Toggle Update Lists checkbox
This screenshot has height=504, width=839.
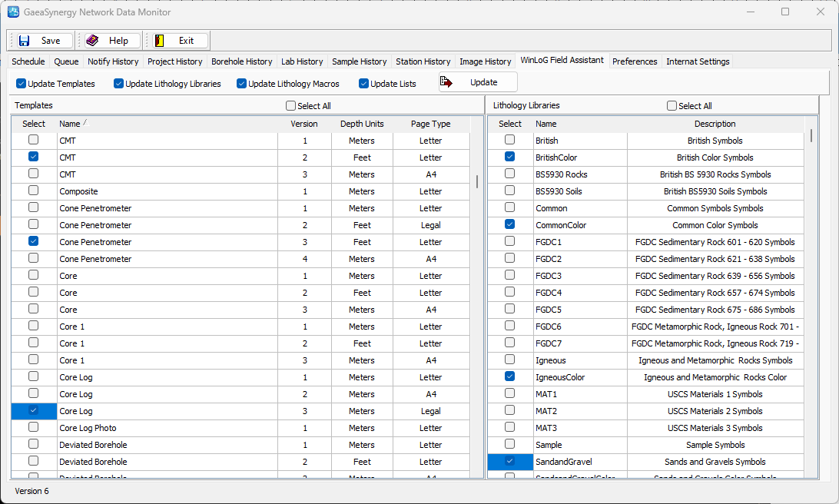point(364,84)
